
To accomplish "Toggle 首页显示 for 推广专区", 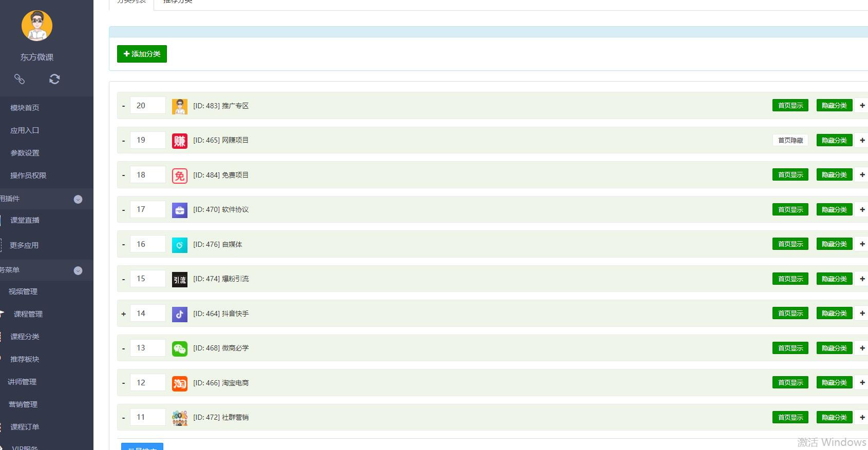I will point(790,106).
